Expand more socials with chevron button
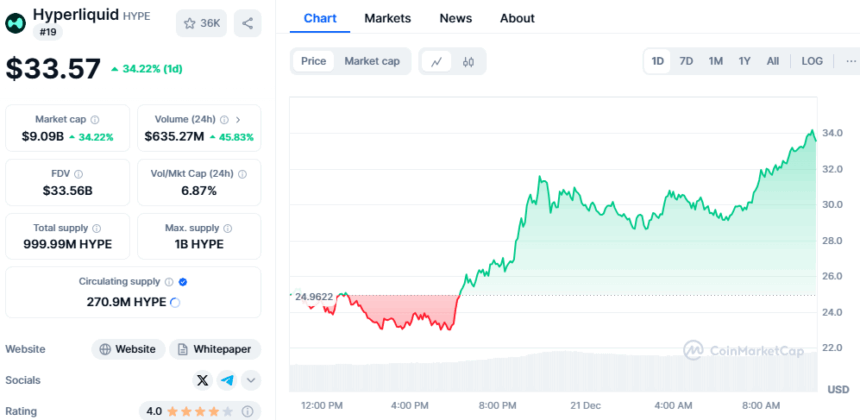This screenshot has height=420, width=860. pyautogui.click(x=251, y=380)
